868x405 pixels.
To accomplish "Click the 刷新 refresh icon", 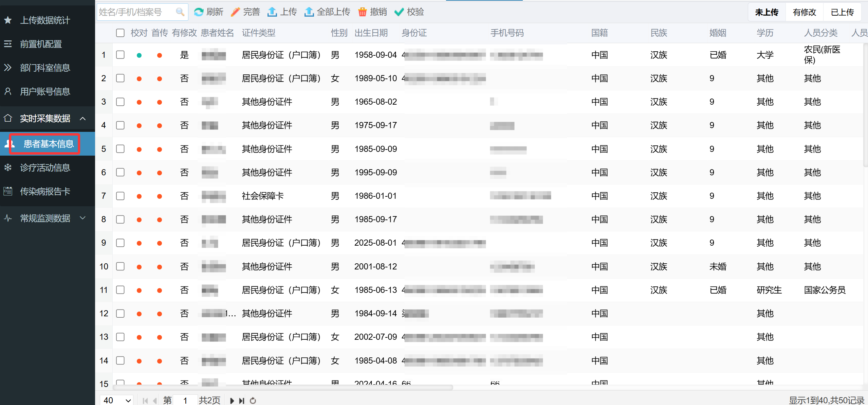I will point(199,12).
